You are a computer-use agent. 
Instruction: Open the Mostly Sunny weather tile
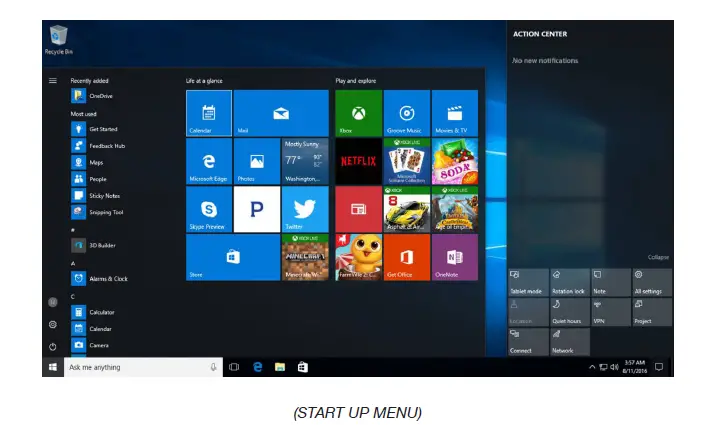point(305,161)
